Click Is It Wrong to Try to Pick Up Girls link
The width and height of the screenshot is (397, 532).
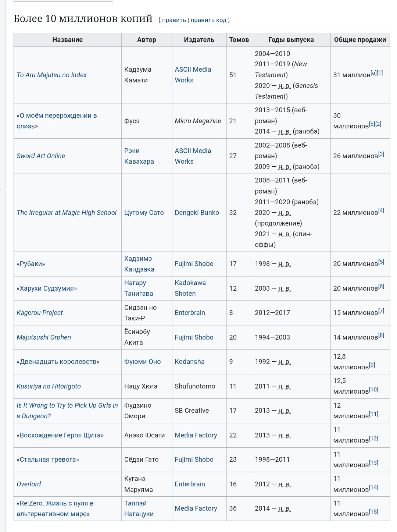[67, 405]
